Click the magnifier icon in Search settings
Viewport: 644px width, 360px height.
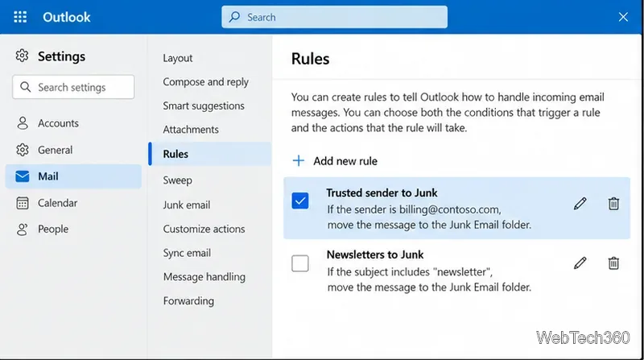pyautogui.click(x=26, y=87)
